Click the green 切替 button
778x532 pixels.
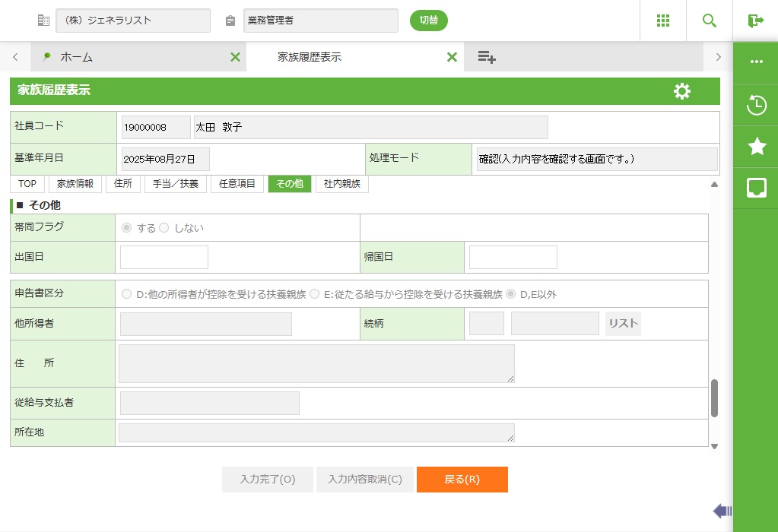click(428, 21)
